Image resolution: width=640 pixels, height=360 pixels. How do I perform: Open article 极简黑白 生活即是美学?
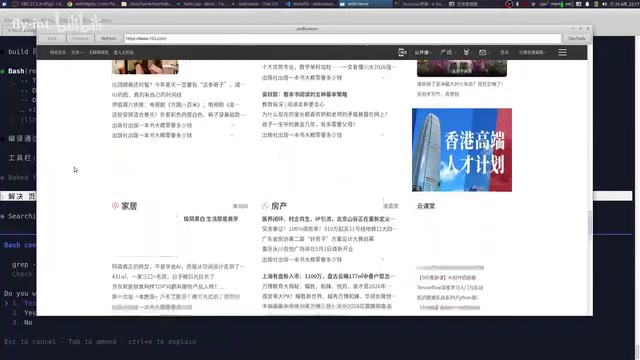(211, 219)
